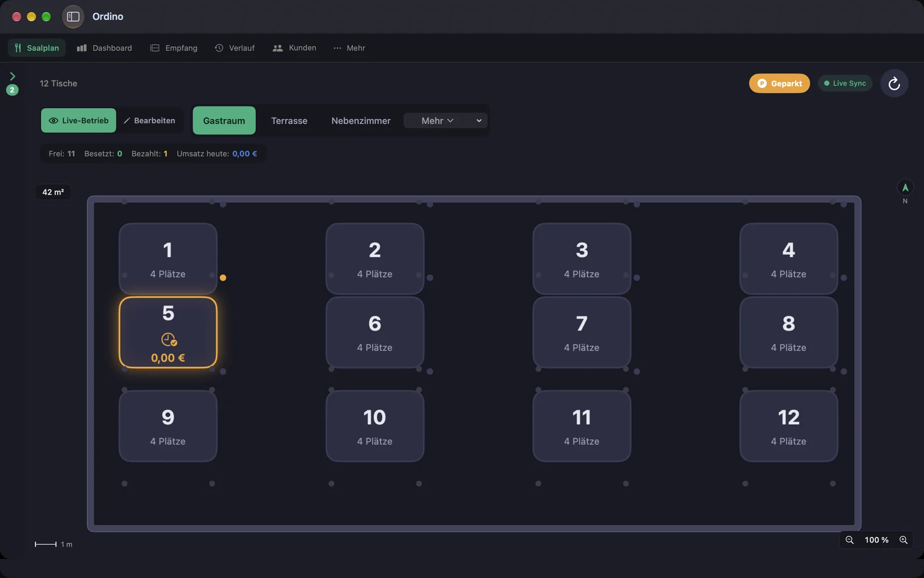Select table 4

(x=788, y=259)
